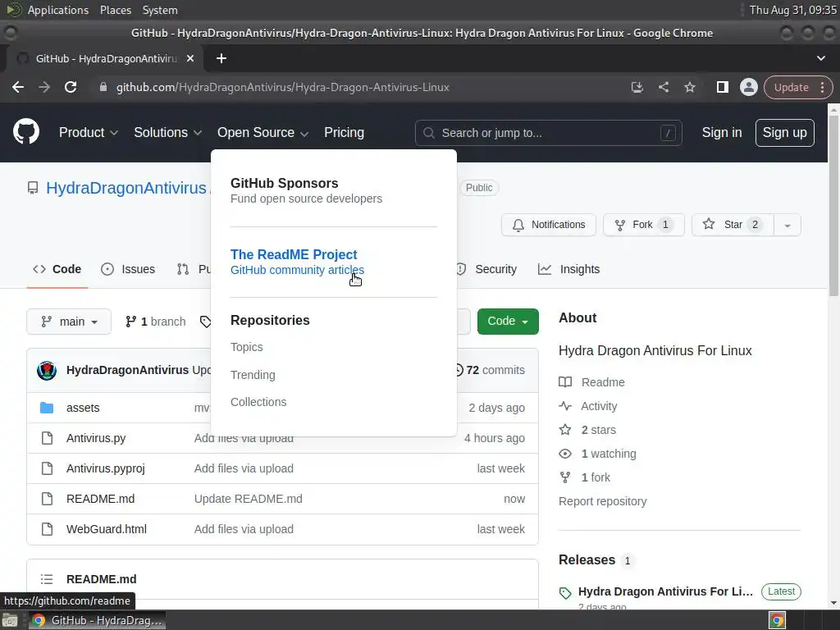Click HydraDragonAntivirus avatar in commit row
Screen dimensions: 840x630
pos(47,370)
